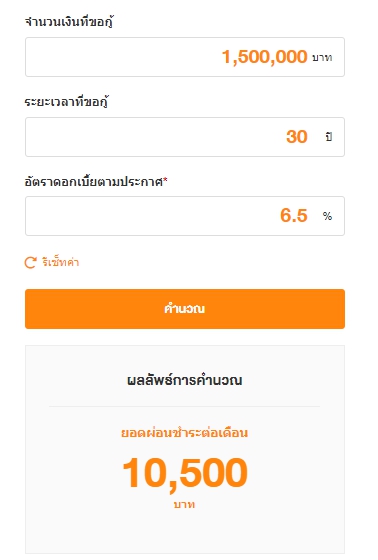Screen dimensions: 378x560
Task: Click the 1,500,000 amount value
Action: (x=264, y=57)
